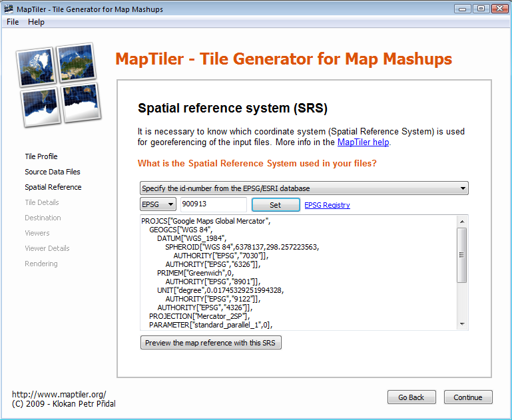The image size is (512, 420).
Task: Close the MapTiler window
Action: click(x=500, y=9)
